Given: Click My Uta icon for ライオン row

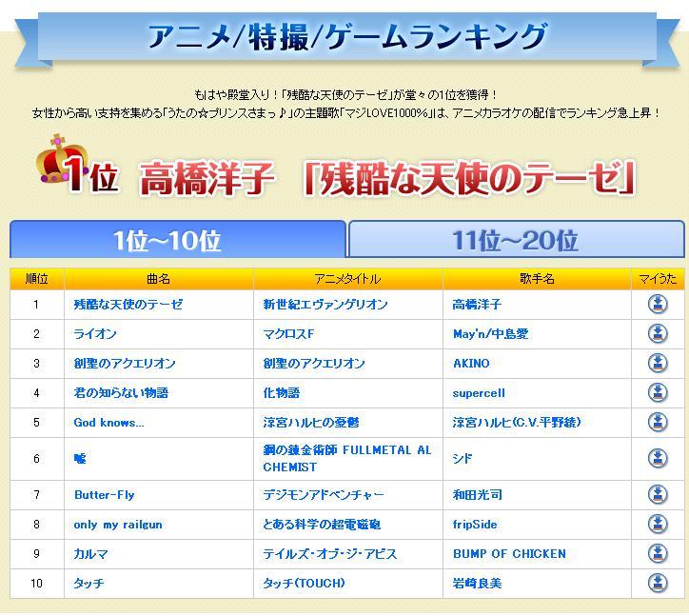Looking at the screenshot, I should 657,334.
